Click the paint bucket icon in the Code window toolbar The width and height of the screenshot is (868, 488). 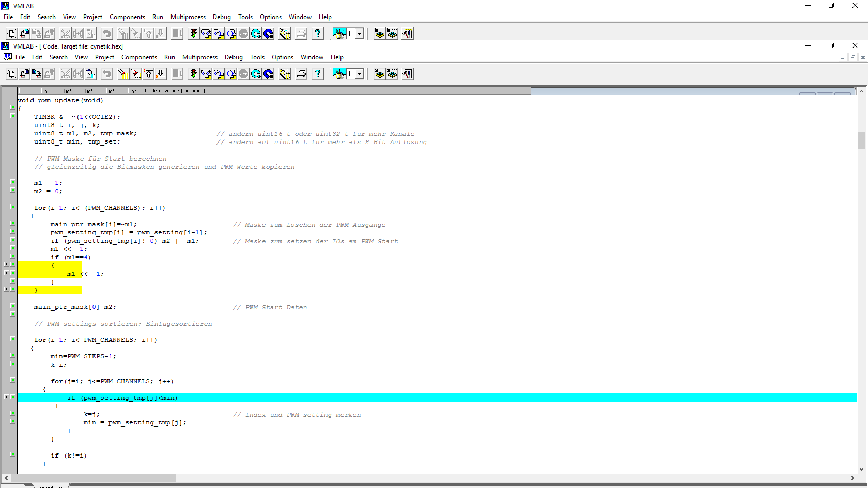tap(339, 74)
